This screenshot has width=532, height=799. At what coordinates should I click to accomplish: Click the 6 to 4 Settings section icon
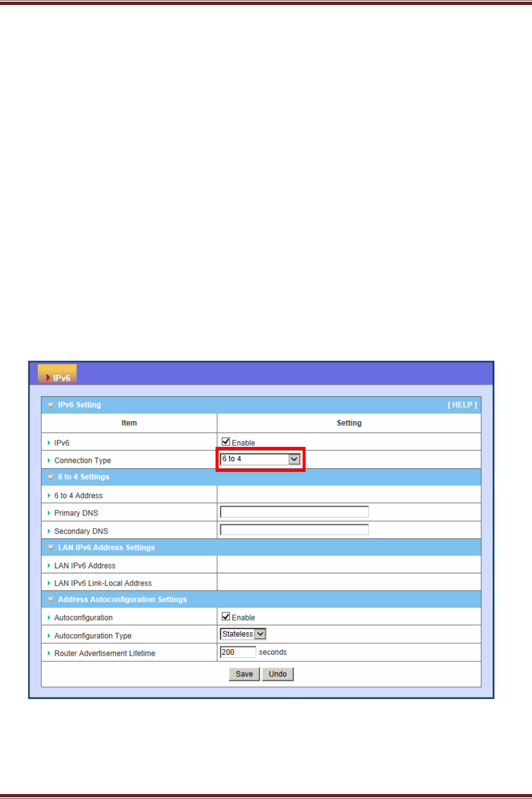tap(51, 477)
